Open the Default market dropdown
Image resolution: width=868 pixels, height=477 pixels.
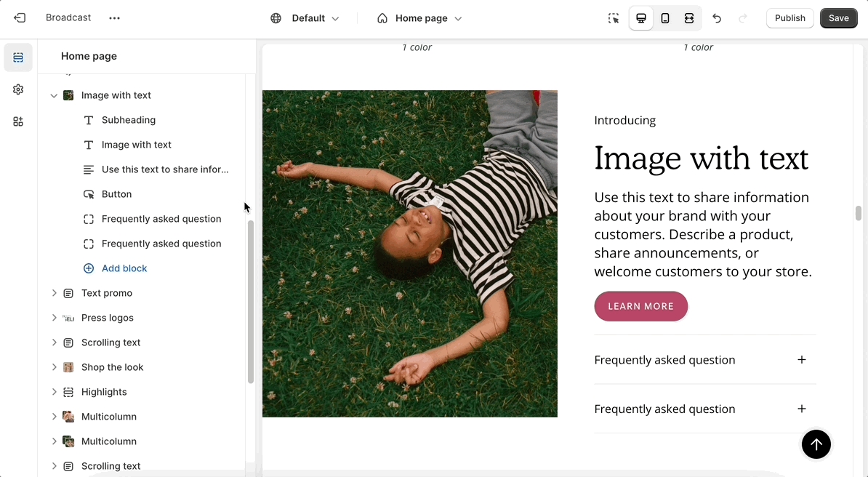pyautogui.click(x=305, y=18)
